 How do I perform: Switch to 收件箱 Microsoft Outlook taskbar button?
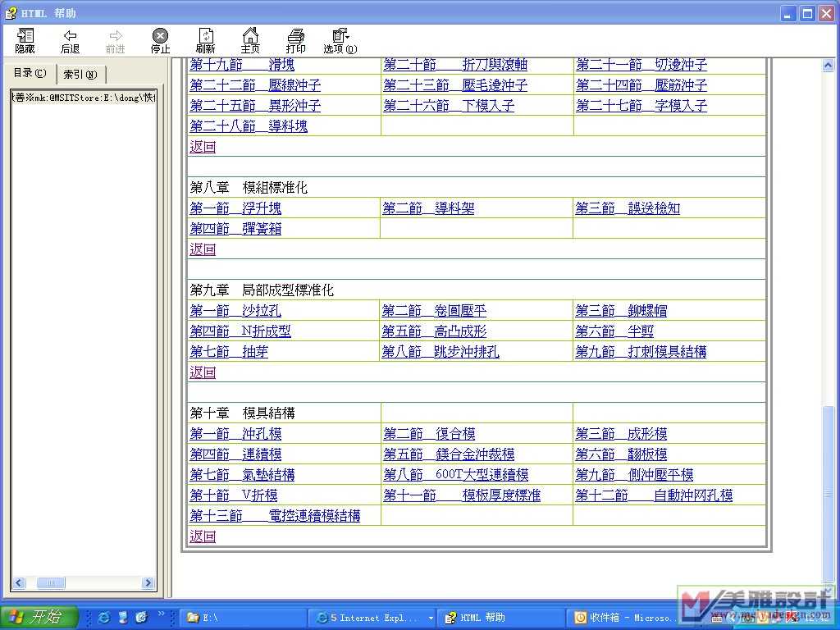(x=624, y=618)
